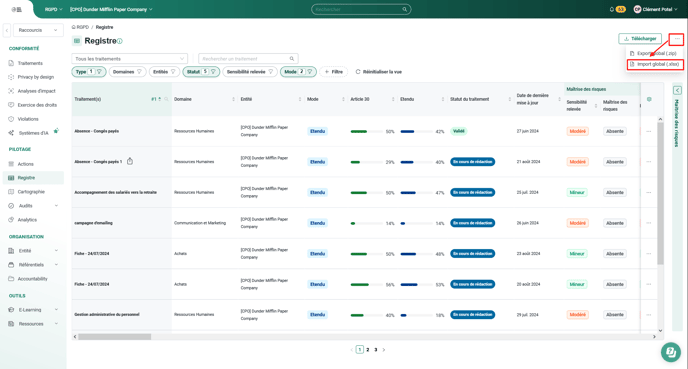Image resolution: width=688 pixels, height=369 pixels.
Task: Click the horizontal table scrollbar
Action: point(115,337)
